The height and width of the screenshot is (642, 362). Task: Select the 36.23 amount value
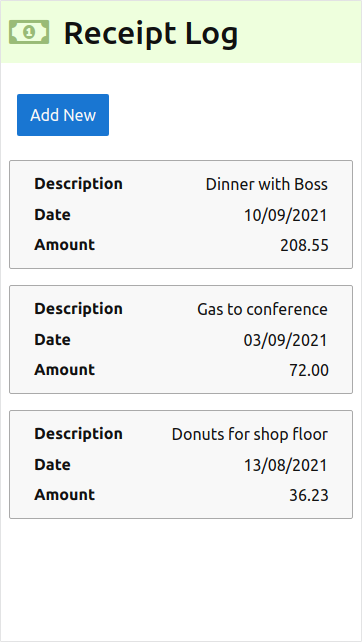click(309, 495)
